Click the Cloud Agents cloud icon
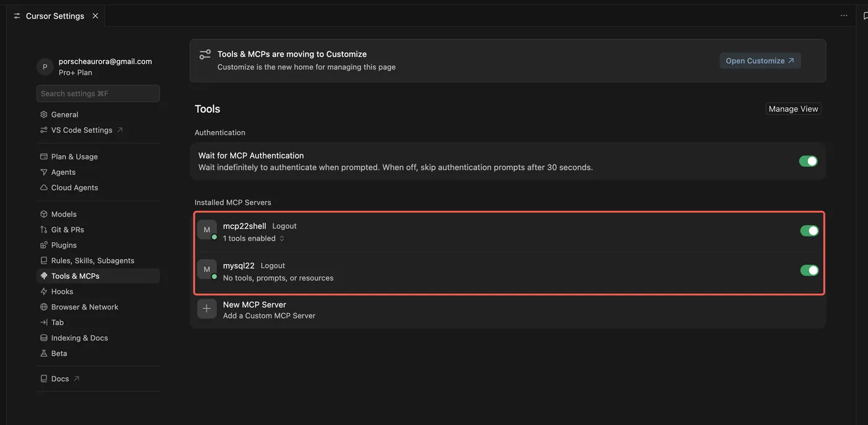The width and height of the screenshot is (868, 425). [43, 188]
